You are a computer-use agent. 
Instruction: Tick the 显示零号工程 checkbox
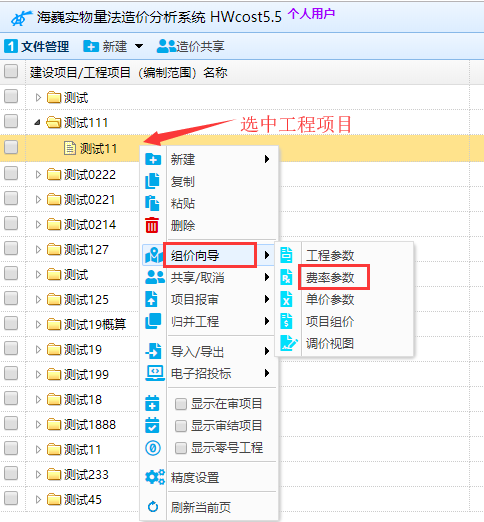(181, 448)
